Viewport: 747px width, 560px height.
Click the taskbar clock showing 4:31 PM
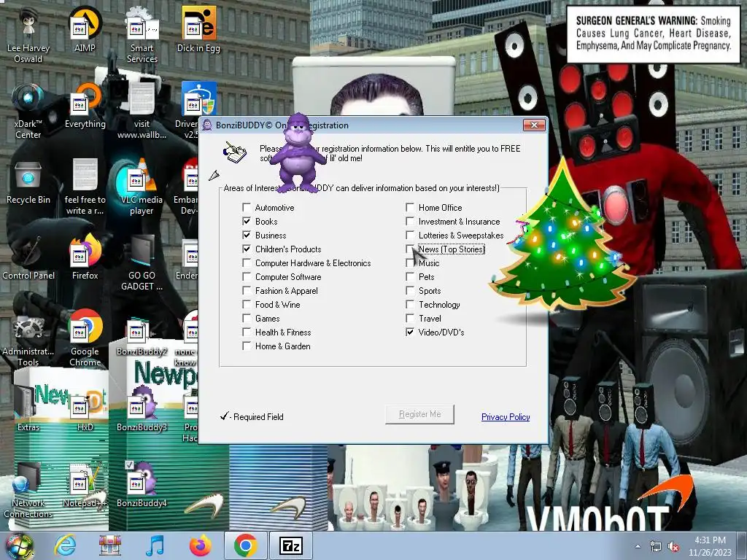coord(710,546)
